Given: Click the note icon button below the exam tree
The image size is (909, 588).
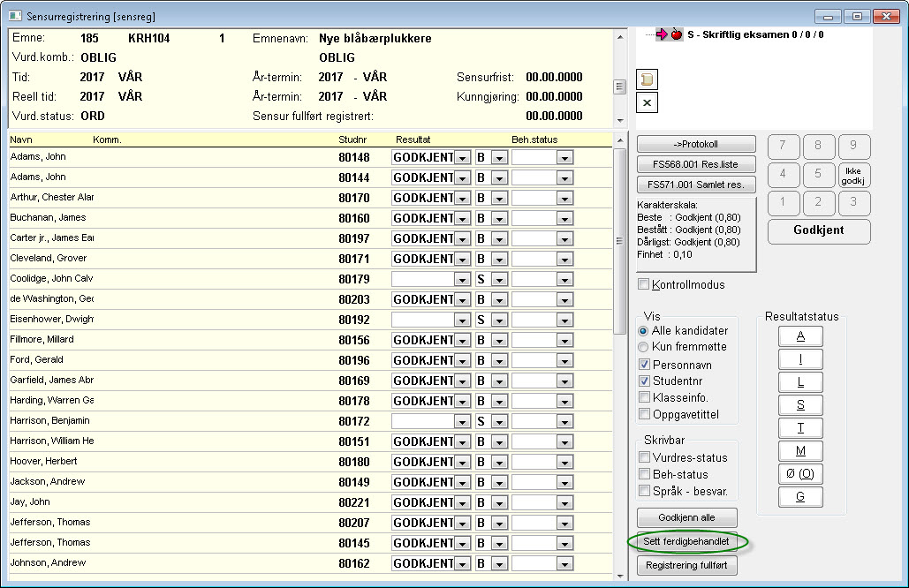Looking at the screenshot, I should click(x=647, y=79).
